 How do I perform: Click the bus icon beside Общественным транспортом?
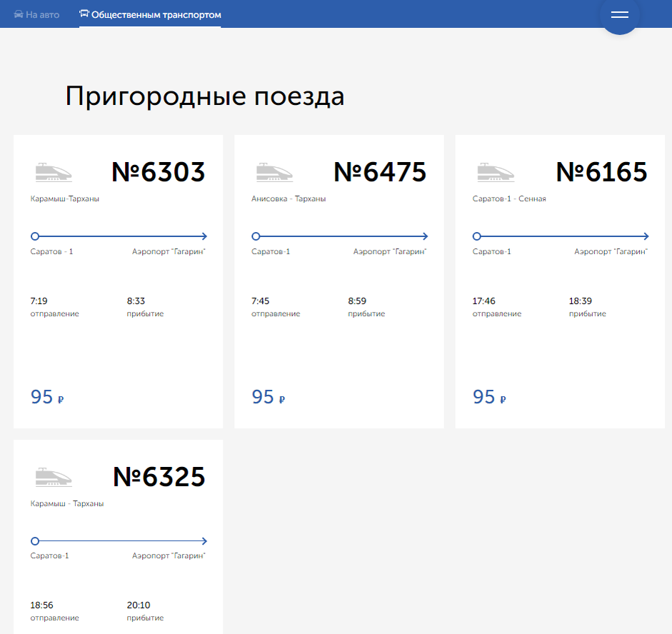click(x=84, y=14)
